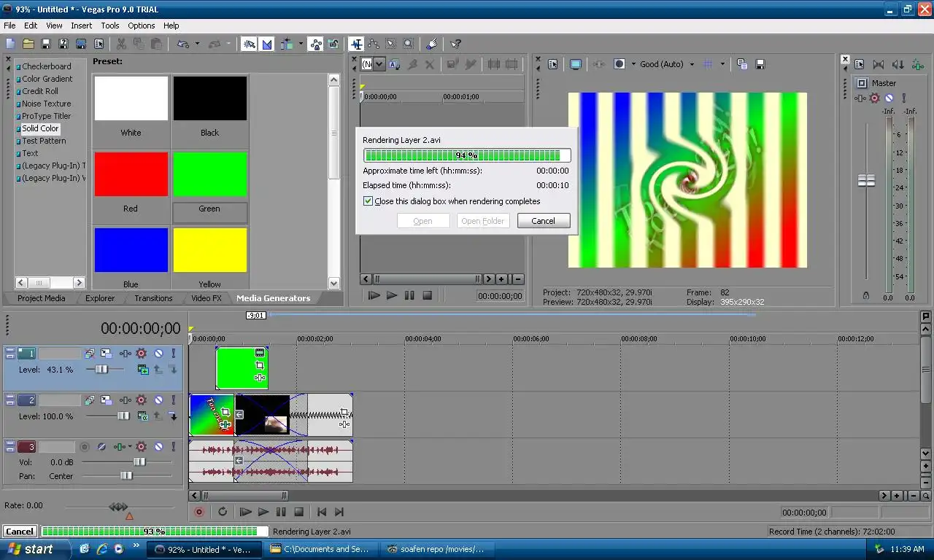934x560 pixels.
Task: Open the track 1 Track FX icon
Action: pyautogui.click(x=125, y=354)
